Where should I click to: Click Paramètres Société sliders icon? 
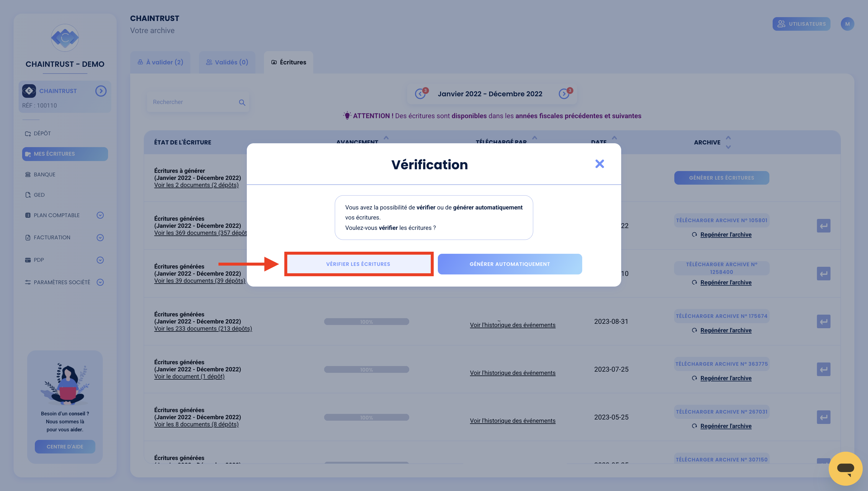pos(28,282)
